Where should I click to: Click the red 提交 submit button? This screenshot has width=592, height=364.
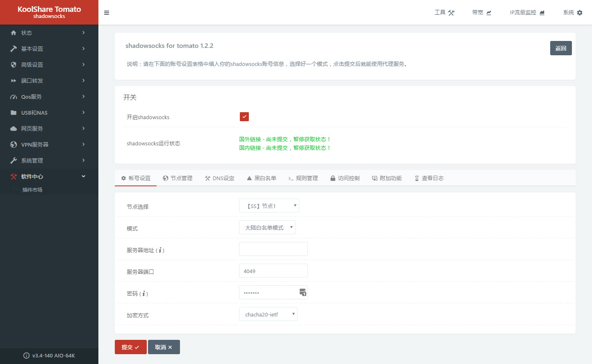130,347
